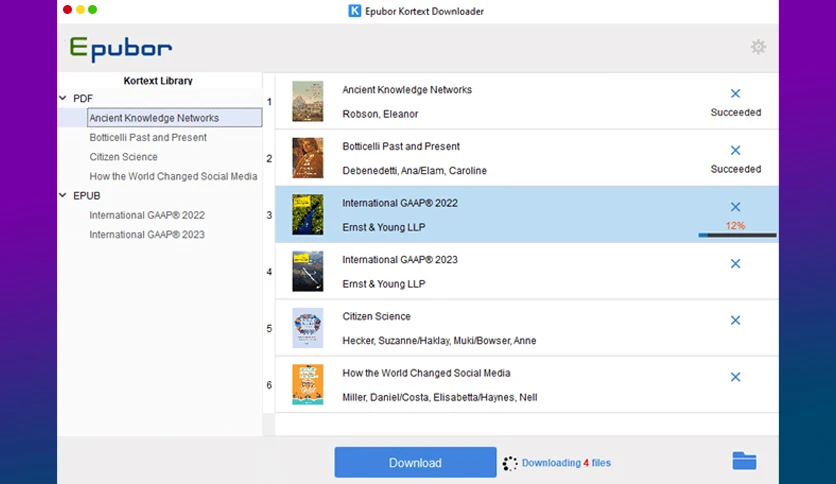Open International GAAP 2023 cover thumbnail

[308, 271]
